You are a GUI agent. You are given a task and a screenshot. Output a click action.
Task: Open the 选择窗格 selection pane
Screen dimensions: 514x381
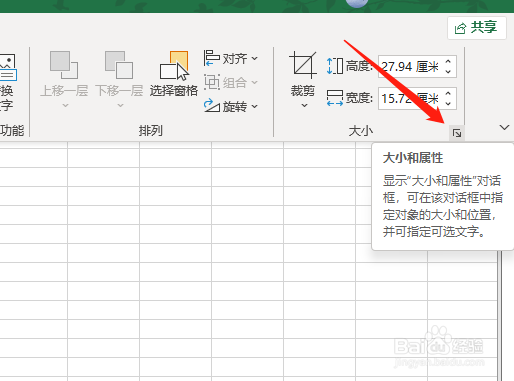point(174,74)
